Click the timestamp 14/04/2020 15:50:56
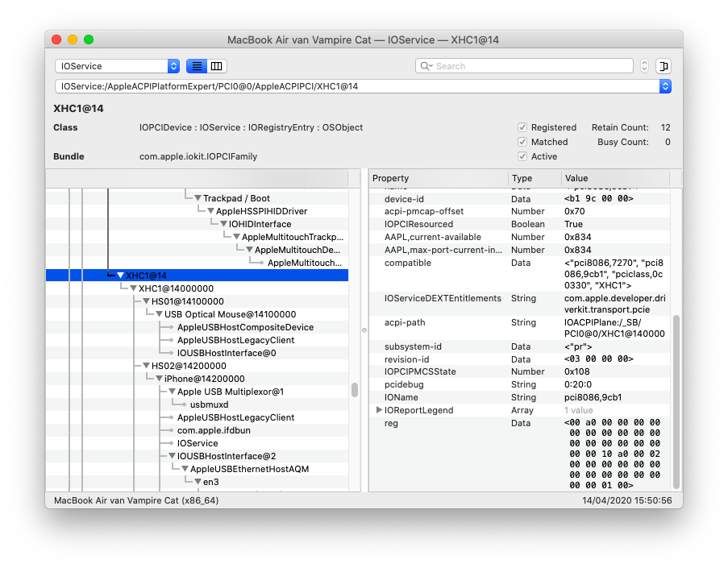This screenshot has width=728, height=568. click(x=626, y=500)
